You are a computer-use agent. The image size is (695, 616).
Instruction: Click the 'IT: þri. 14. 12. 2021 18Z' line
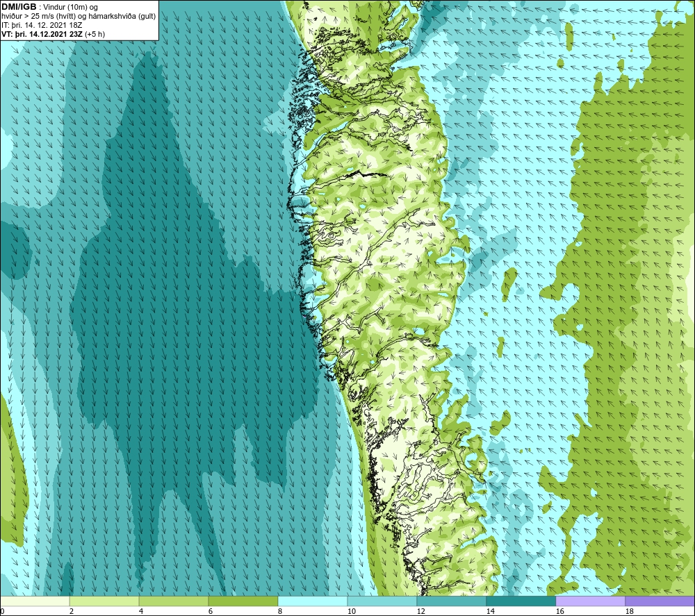(x=42, y=25)
